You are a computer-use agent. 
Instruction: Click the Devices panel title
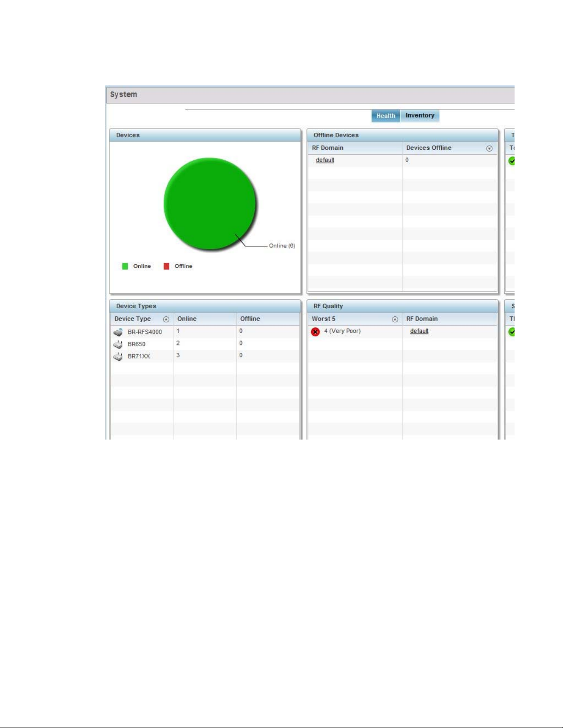[x=128, y=135]
